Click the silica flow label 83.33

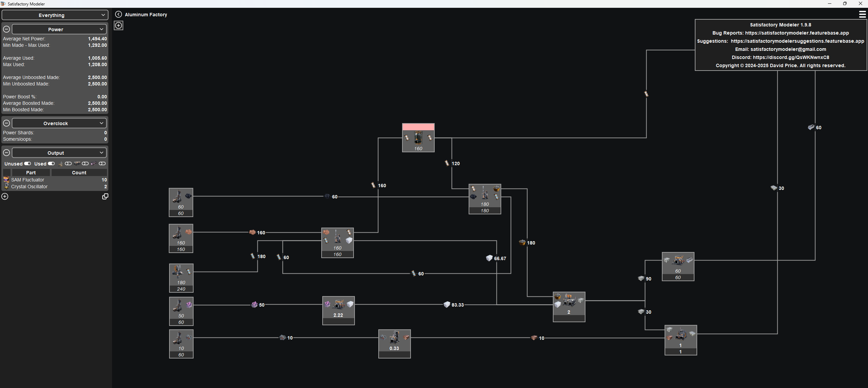coord(458,305)
